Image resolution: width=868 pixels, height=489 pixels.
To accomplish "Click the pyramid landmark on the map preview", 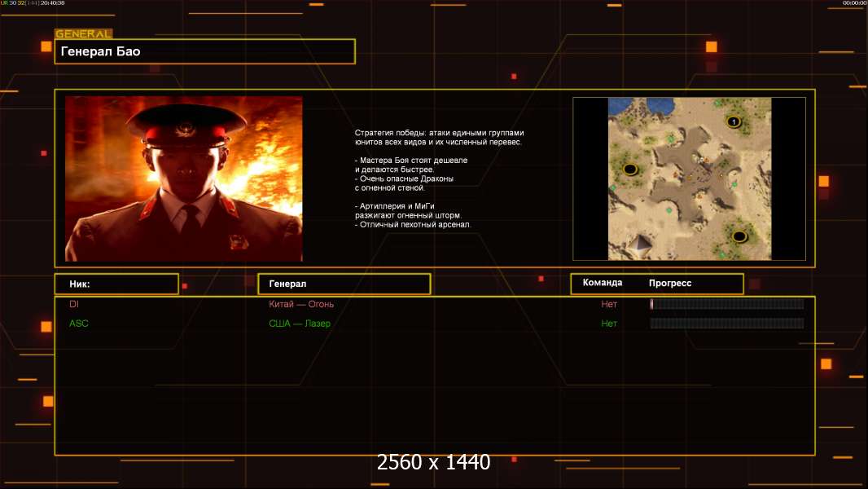I will coord(642,244).
